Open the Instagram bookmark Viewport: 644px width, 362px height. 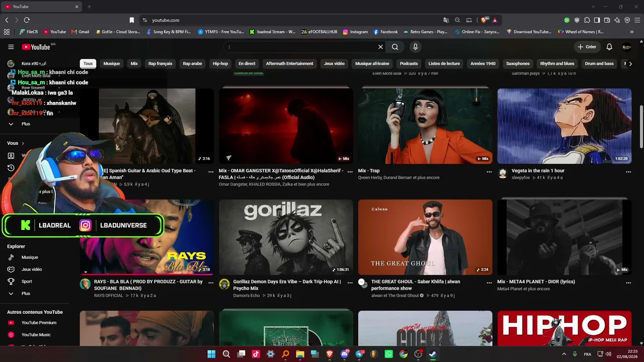355,32
